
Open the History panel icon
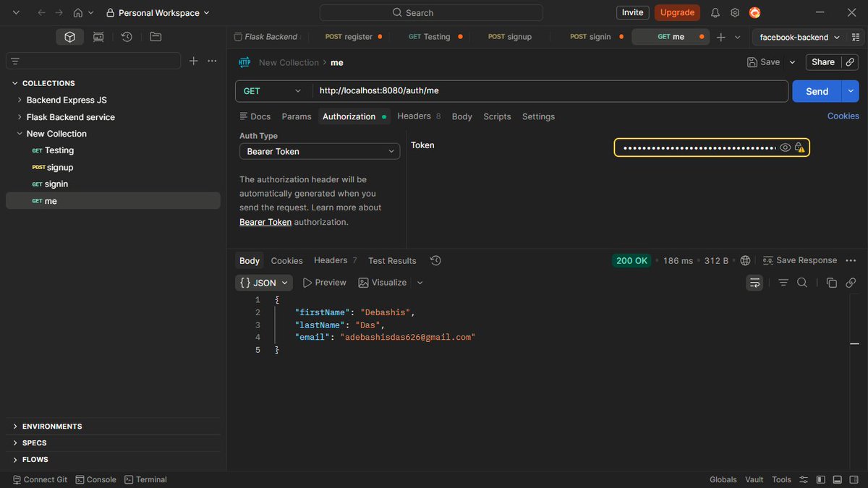tap(127, 36)
